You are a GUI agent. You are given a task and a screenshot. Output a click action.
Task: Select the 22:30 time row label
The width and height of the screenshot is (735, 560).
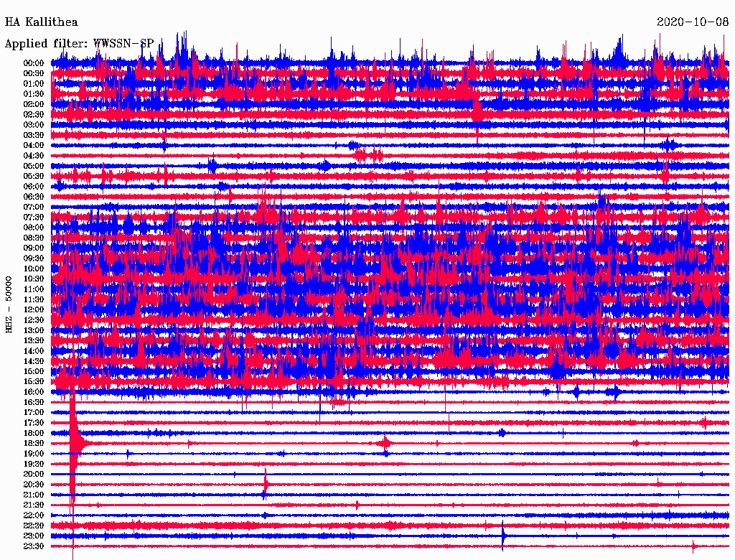point(34,526)
